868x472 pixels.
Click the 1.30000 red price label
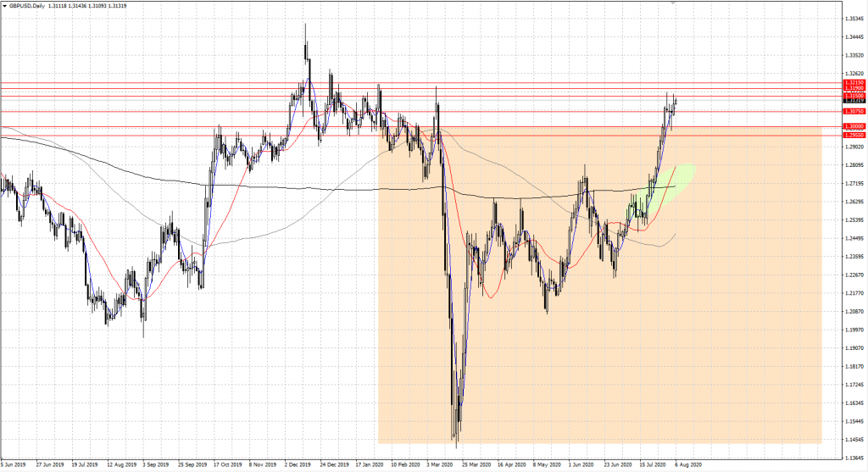pos(853,126)
